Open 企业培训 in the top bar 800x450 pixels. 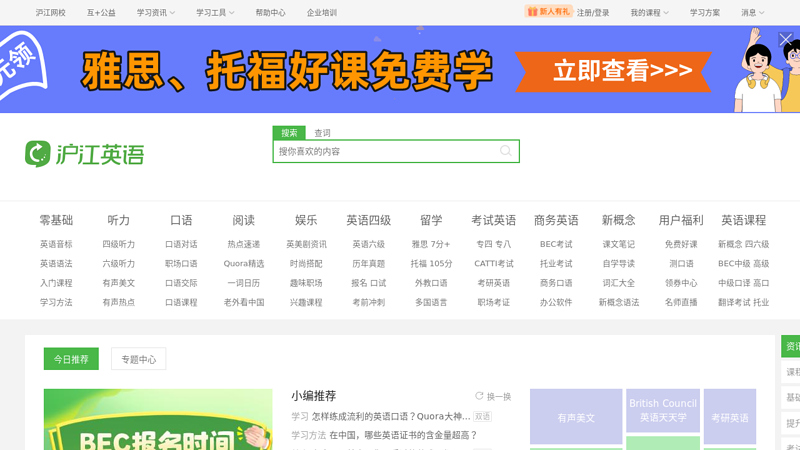(x=321, y=13)
